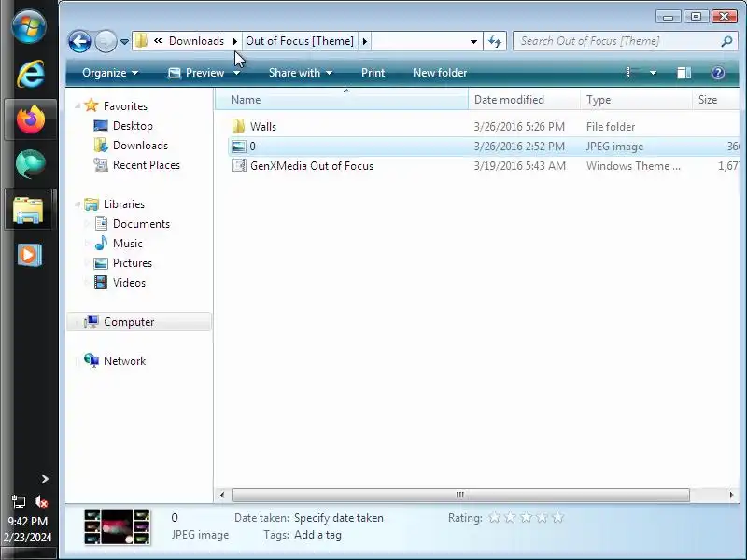Click the scroll left arrow

click(222, 495)
